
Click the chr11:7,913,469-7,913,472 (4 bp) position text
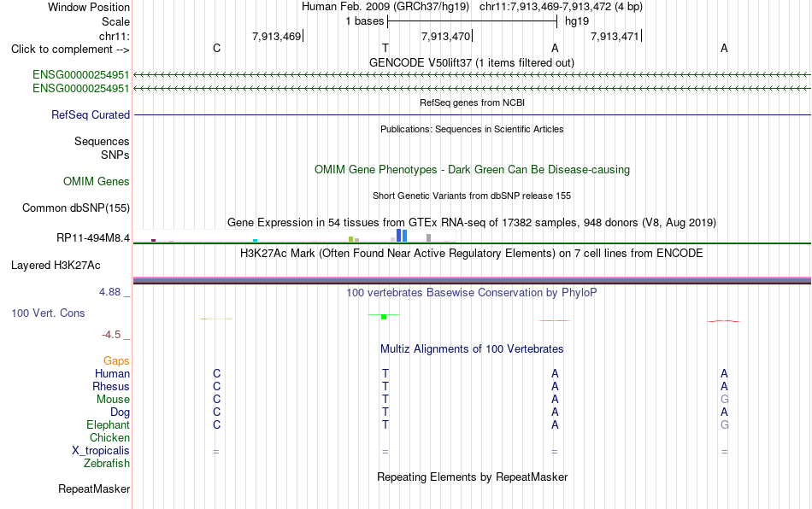point(561,7)
